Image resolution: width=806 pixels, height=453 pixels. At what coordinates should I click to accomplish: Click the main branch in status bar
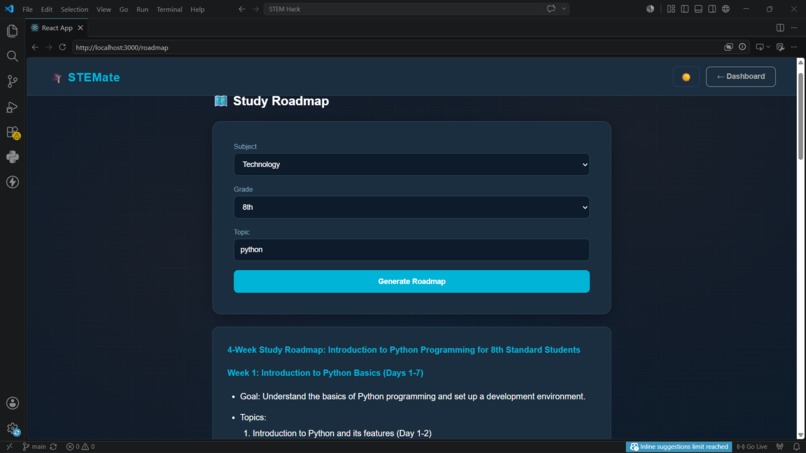tap(34, 447)
